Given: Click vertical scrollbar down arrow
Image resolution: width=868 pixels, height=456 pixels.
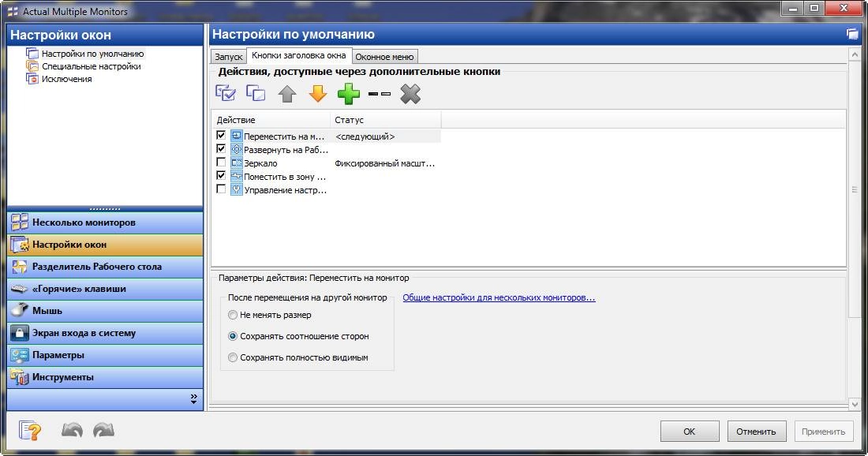Looking at the screenshot, I should [x=854, y=405].
